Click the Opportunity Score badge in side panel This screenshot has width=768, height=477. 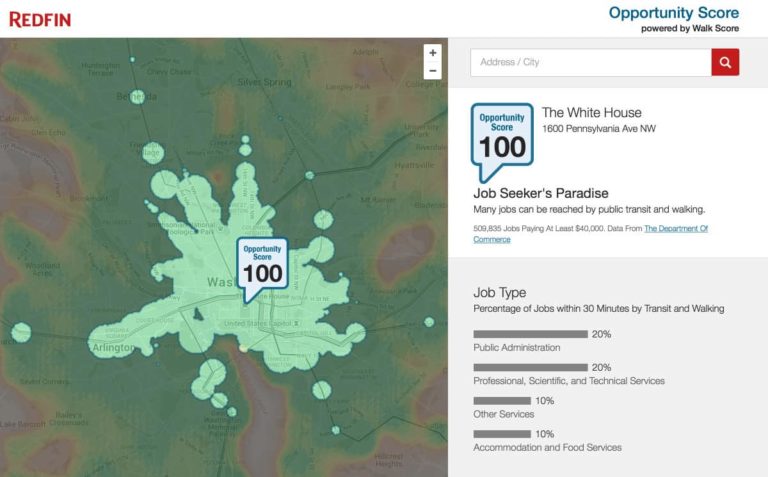[x=502, y=137]
